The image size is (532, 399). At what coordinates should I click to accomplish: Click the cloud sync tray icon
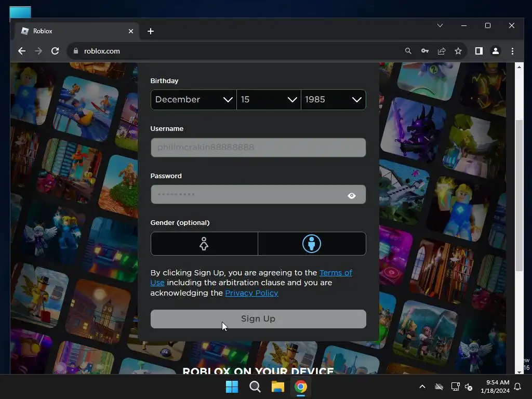click(439, 387)
